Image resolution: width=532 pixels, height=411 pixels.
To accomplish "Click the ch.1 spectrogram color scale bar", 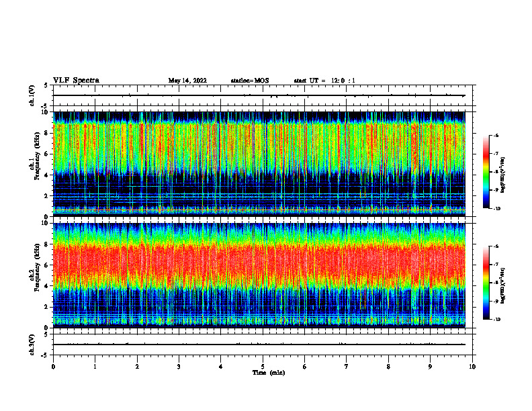I will 486,172.
